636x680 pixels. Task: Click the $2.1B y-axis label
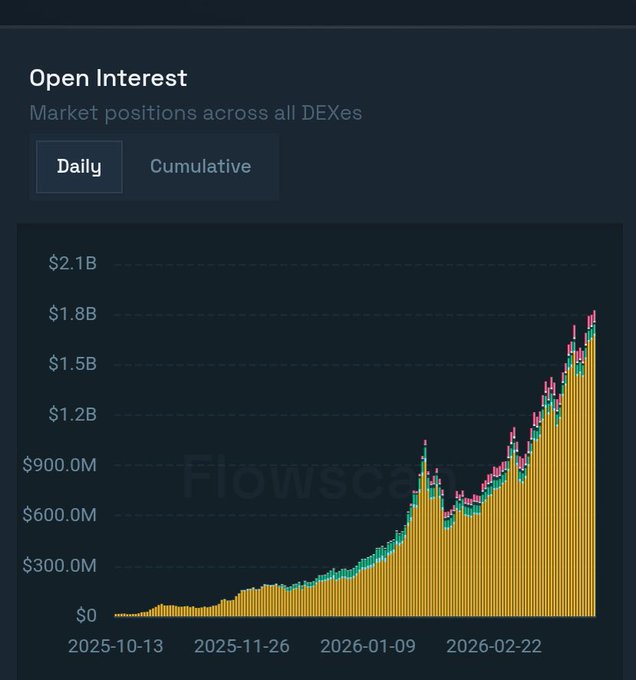tap(72, 264)
